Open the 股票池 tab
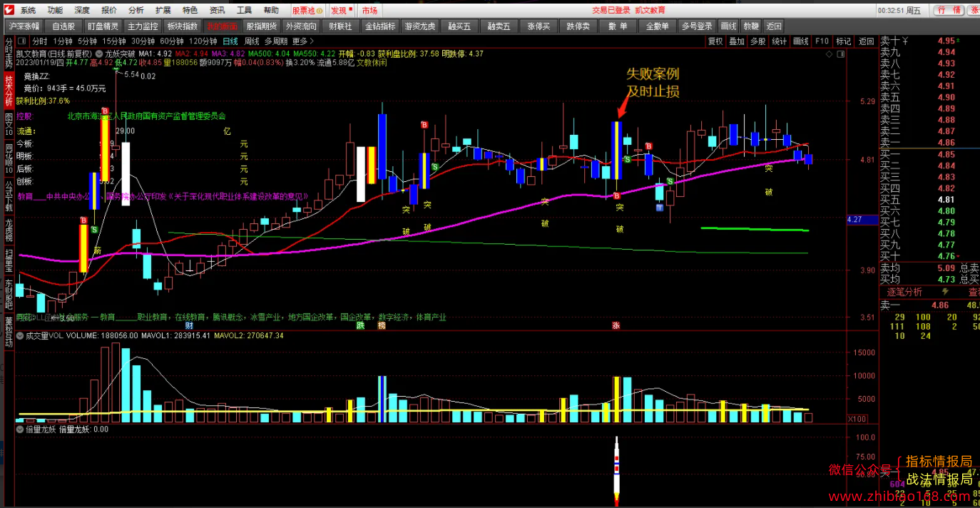 click(307, 11)
